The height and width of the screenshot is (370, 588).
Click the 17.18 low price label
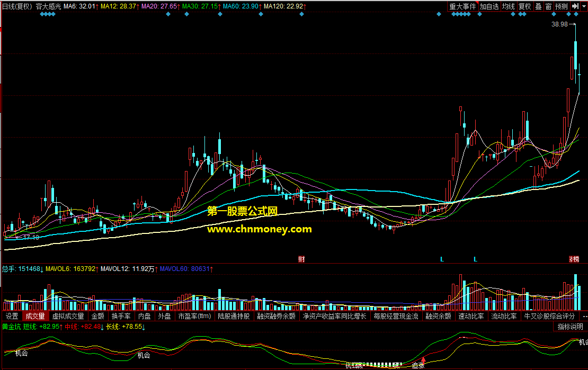(x=31, y=237)
